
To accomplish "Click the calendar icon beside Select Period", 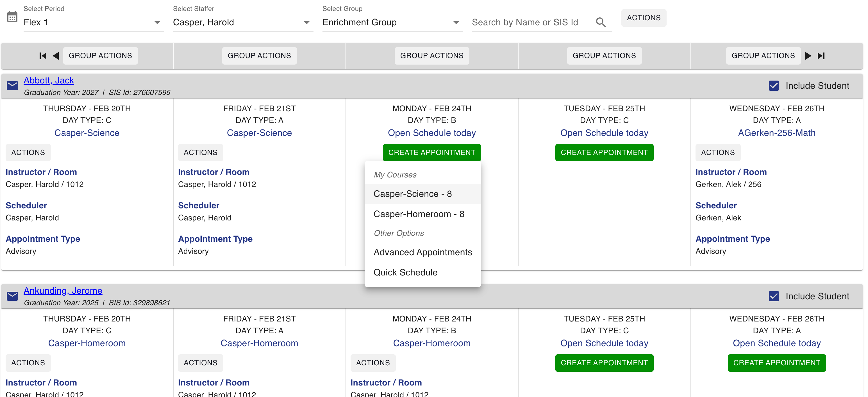I will coord(12,17).
